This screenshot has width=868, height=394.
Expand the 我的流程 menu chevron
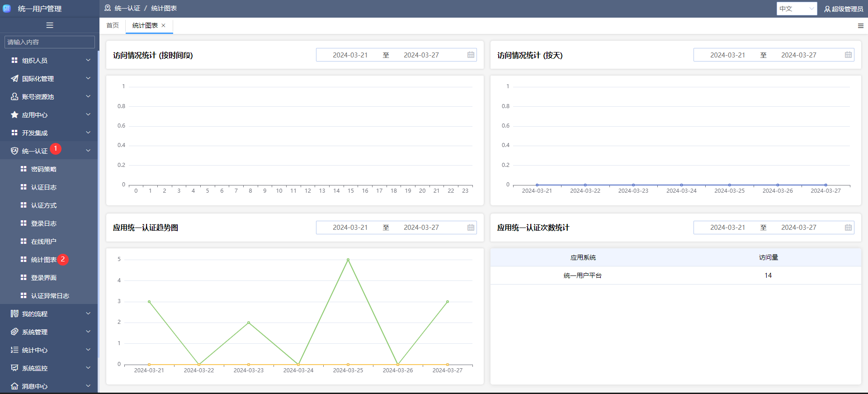click(x=88, y=313)
